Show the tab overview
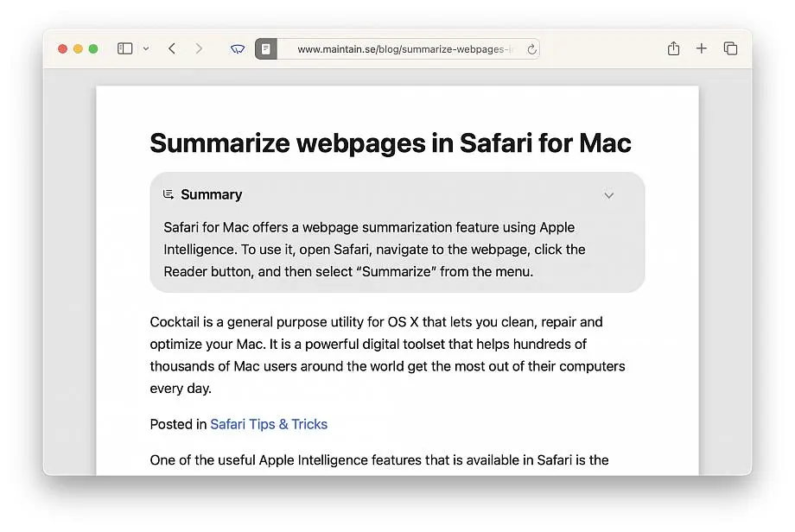795x532 pixels. tap(730, 48)
